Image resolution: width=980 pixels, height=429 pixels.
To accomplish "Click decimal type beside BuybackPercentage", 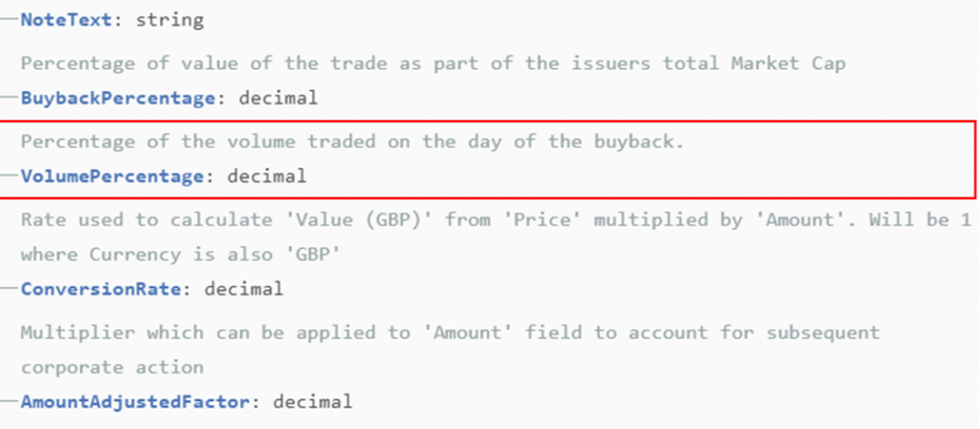I will tap(278, 98).
